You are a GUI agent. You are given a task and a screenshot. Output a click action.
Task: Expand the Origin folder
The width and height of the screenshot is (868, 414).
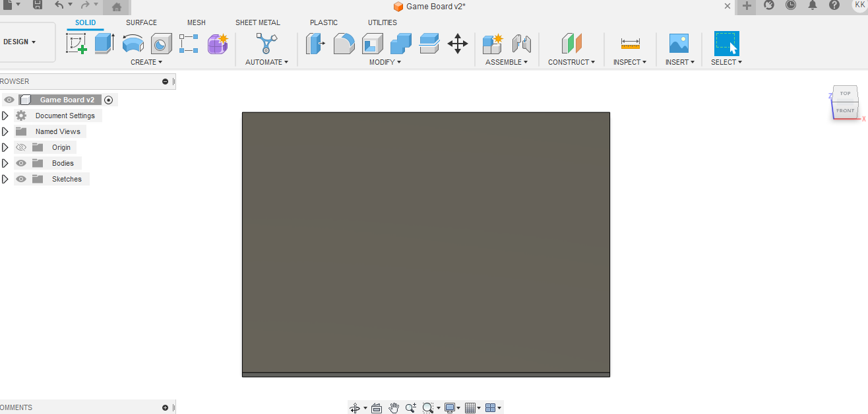pos(5,147)
